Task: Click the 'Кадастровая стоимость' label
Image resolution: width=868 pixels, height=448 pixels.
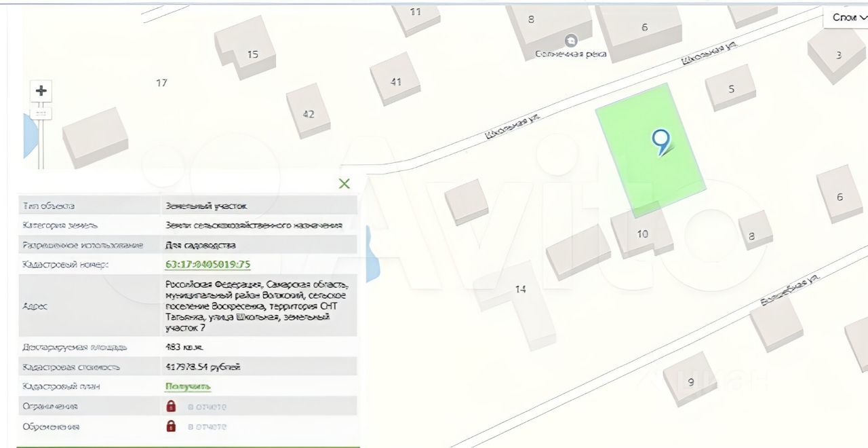Action: coord(71,367)
